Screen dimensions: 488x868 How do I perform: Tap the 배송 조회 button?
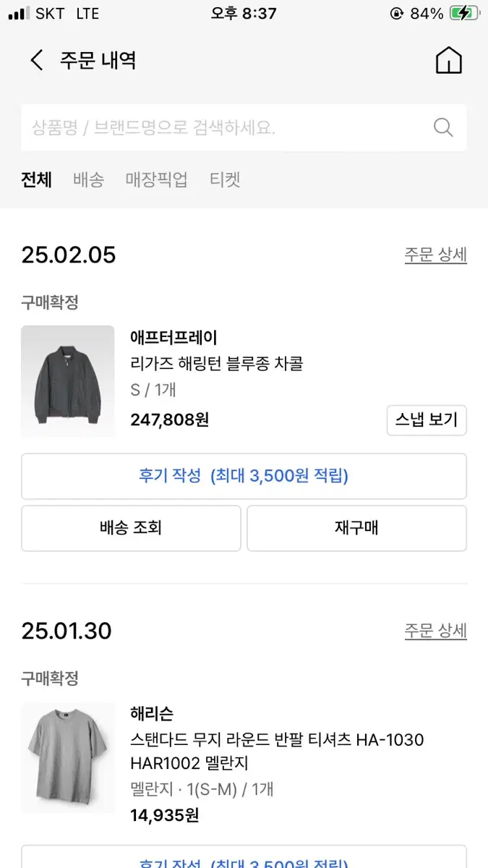point(131,528)
